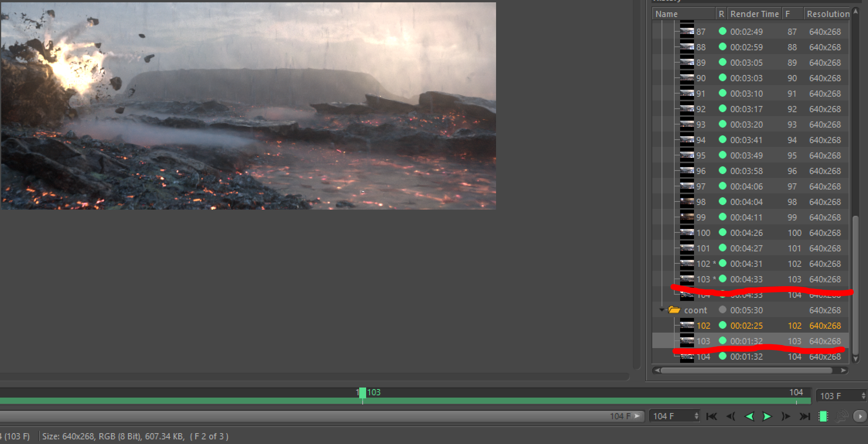Screen dimensions: 868x444
Task: Jump to the last frame
Action: [x=805, y=417]
